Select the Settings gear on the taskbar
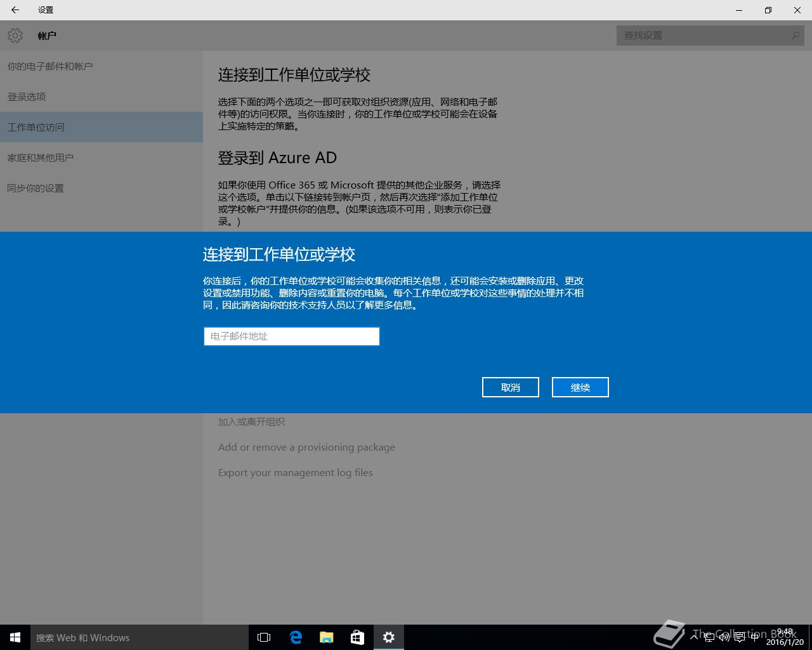This screenshot has width=812, height=650. [x=389, y=637]
